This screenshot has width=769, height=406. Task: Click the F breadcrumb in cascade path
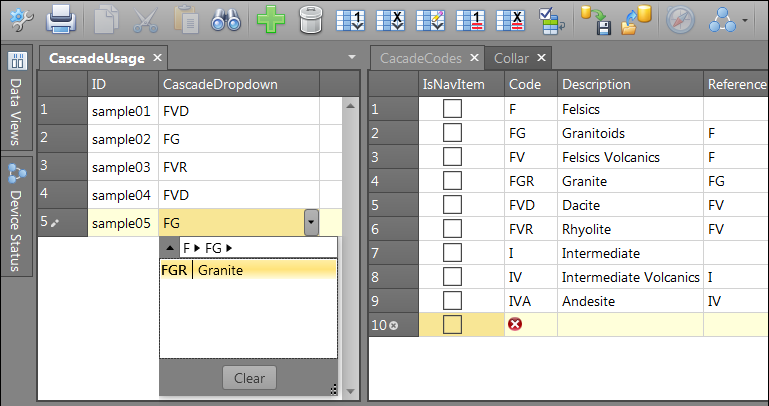click(186, 248)
